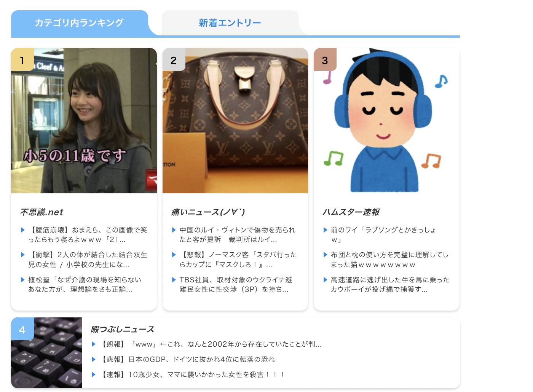Click arrow bullet beside ノーマスク客 article
Image resolution: width=533 pixels, height=392 pixels.
[x=174, y=255]
